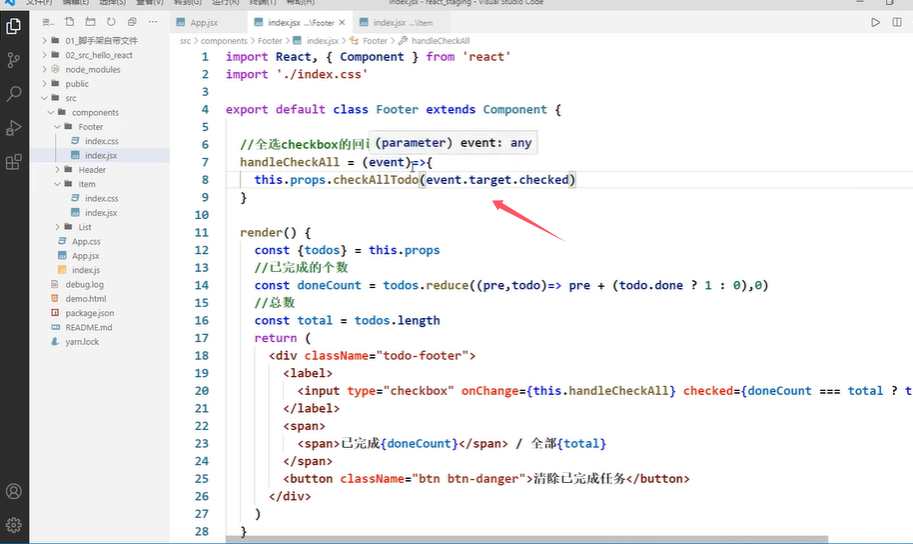Click the handleCheckAll breadcrumb symbol

pyautogui.click(x=440, y=41)
